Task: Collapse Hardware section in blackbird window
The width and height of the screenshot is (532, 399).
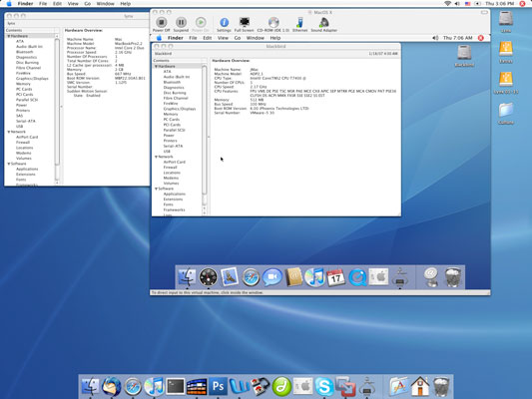Action: point(156,66)
